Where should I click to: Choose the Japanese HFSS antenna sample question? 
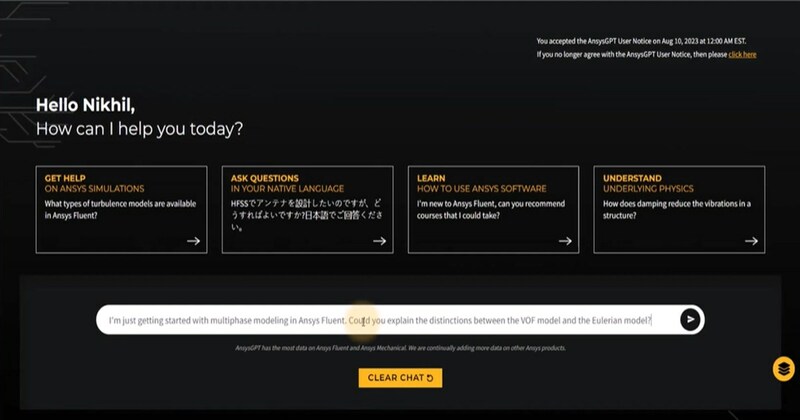click(x=305, y=215)
